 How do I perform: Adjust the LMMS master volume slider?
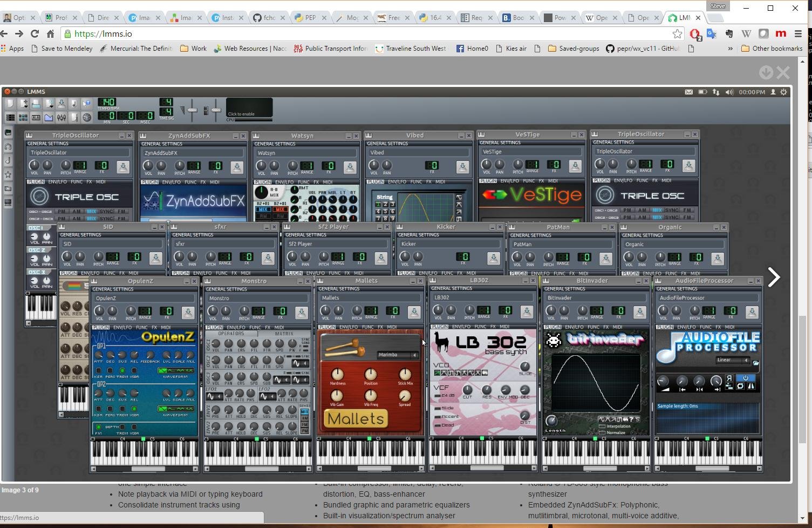[192, 110]
